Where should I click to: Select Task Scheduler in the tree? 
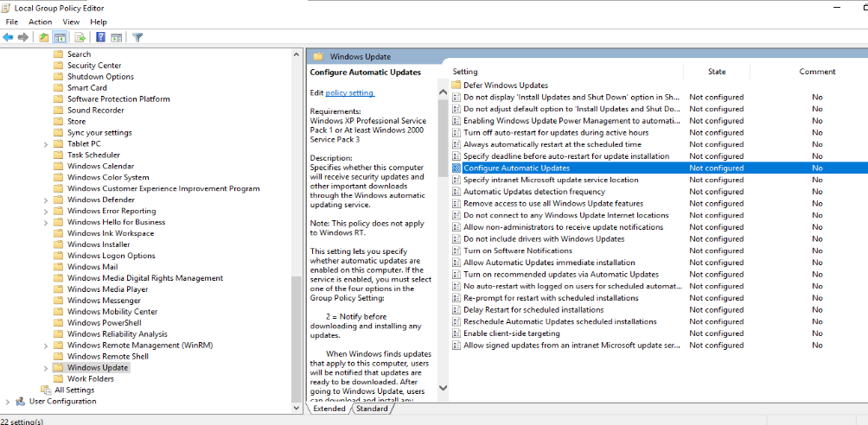[x=93, y=155]
